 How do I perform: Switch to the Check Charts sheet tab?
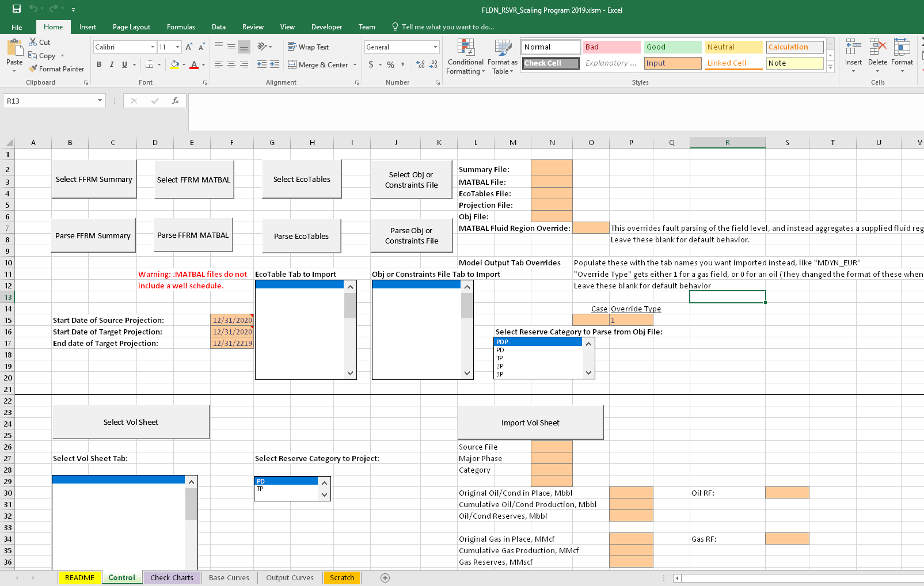click(172, 577)
